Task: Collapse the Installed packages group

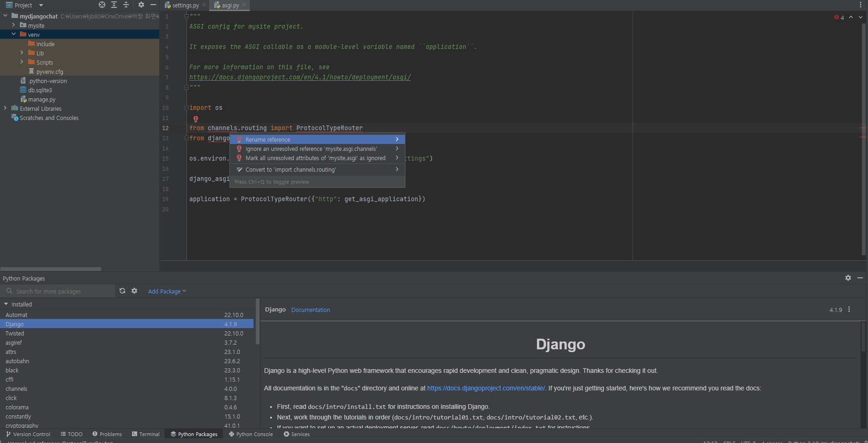Action: (x=6, y=304)
